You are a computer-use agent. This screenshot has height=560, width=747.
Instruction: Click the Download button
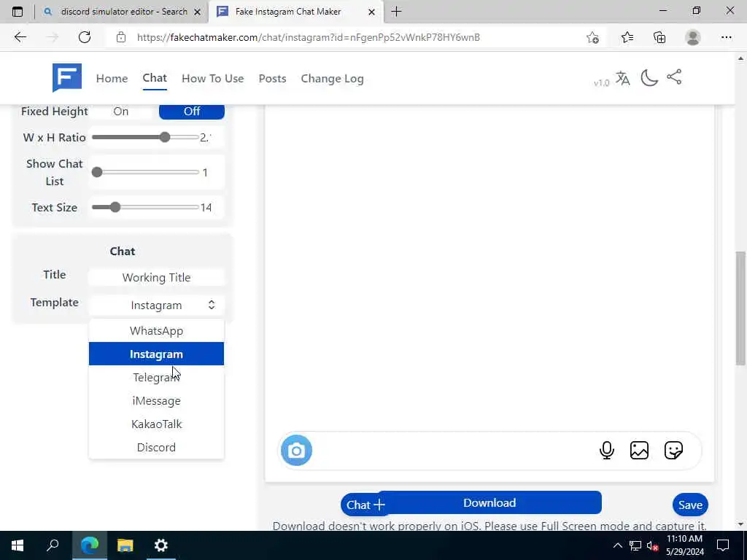489,503
